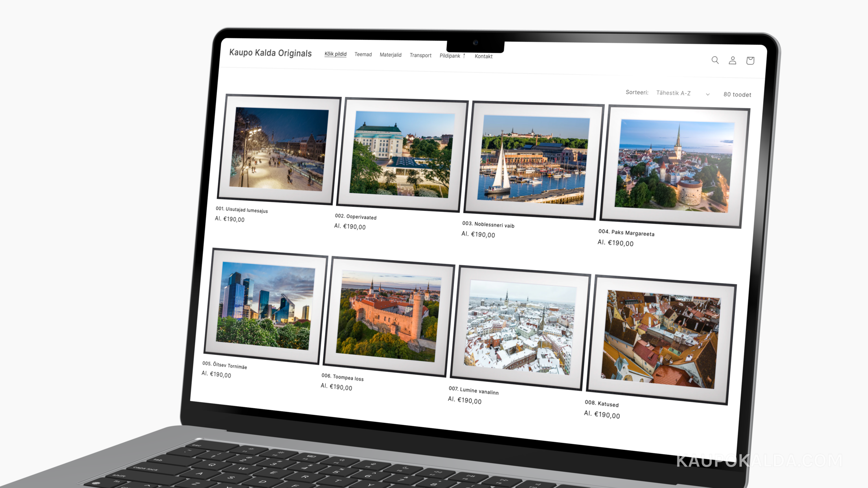
Task: Open the Toompea loss castle thumbnail
Action: (x=389, y=317)
